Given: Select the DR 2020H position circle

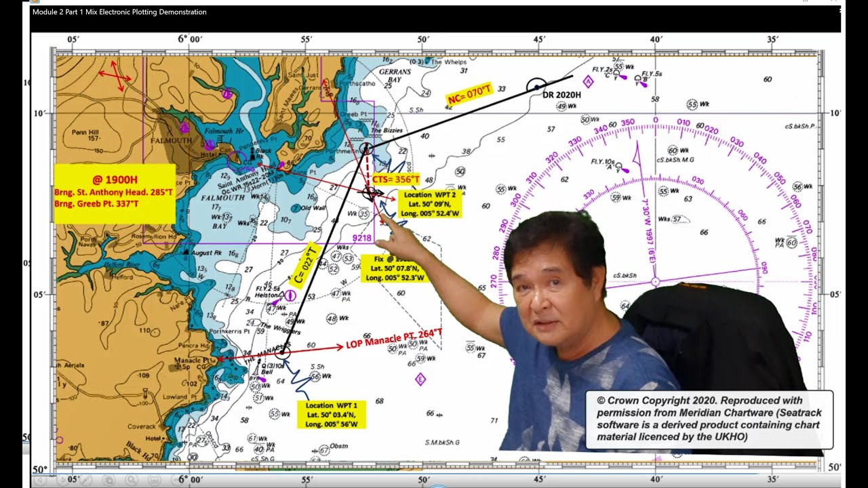Looking at the screenshot, I should [x=536, y=87].
